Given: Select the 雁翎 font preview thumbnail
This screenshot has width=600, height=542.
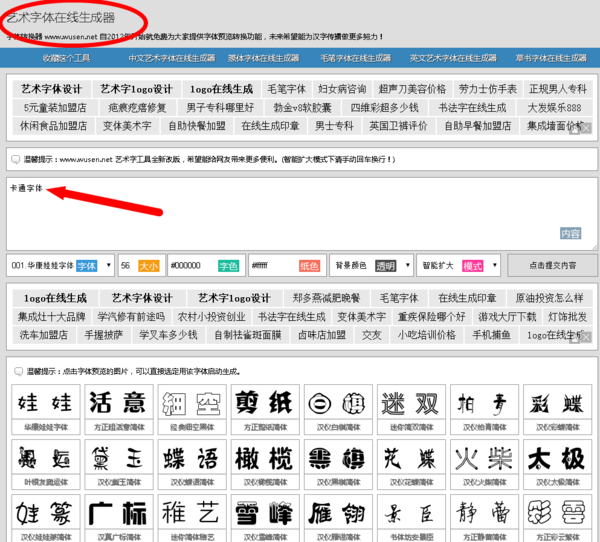Looking at the screenshot, I should click(338, 518).
